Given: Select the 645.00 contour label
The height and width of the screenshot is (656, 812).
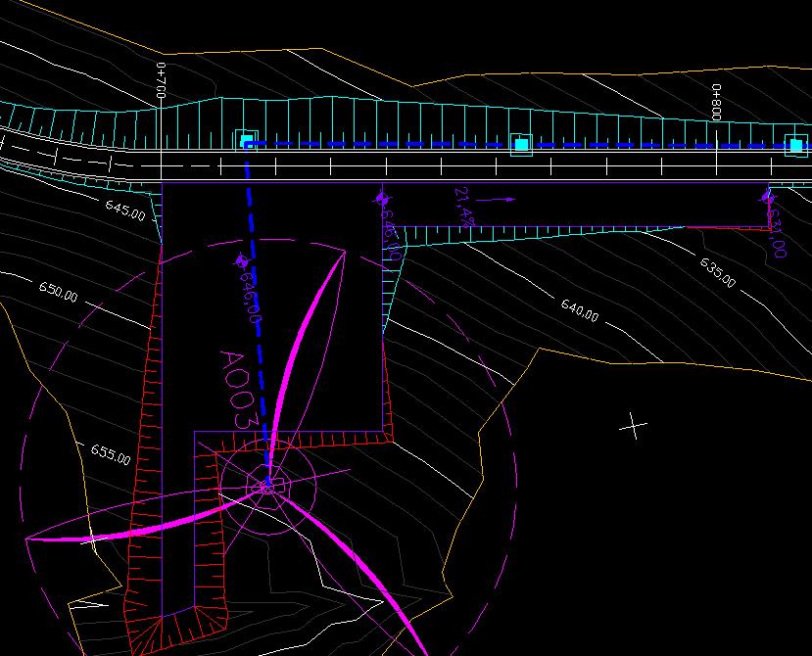Looking at the screenshot, I should click(x=125, y=211).
